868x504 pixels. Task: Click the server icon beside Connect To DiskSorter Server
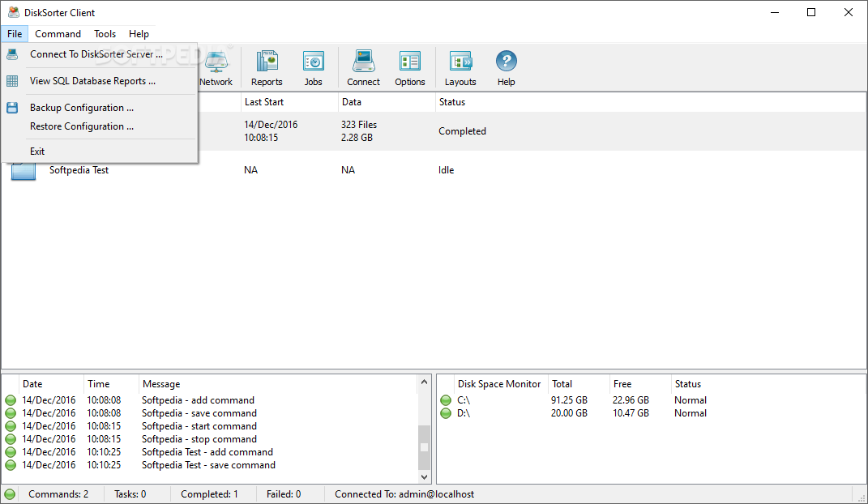click(x=12, y=54)
